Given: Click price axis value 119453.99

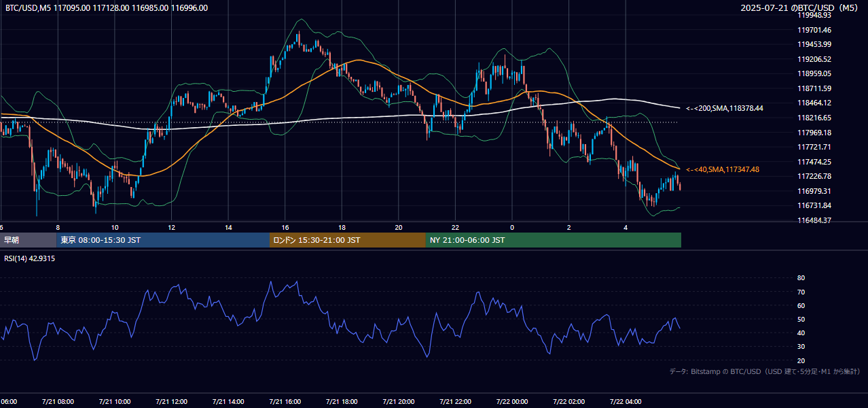Looking at the screenshot, I should (814, 44).
